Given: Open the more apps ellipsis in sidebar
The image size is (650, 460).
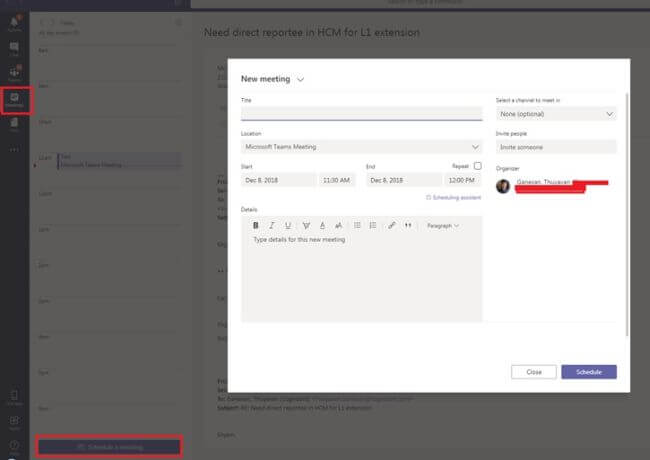Looking at the screenshot, I should point(15,150).
